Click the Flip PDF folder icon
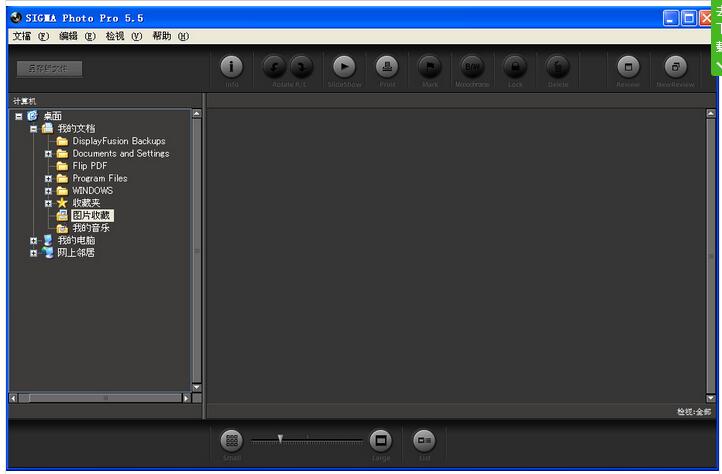The height and width of the screenshot is (474, 722). [62, 166]
